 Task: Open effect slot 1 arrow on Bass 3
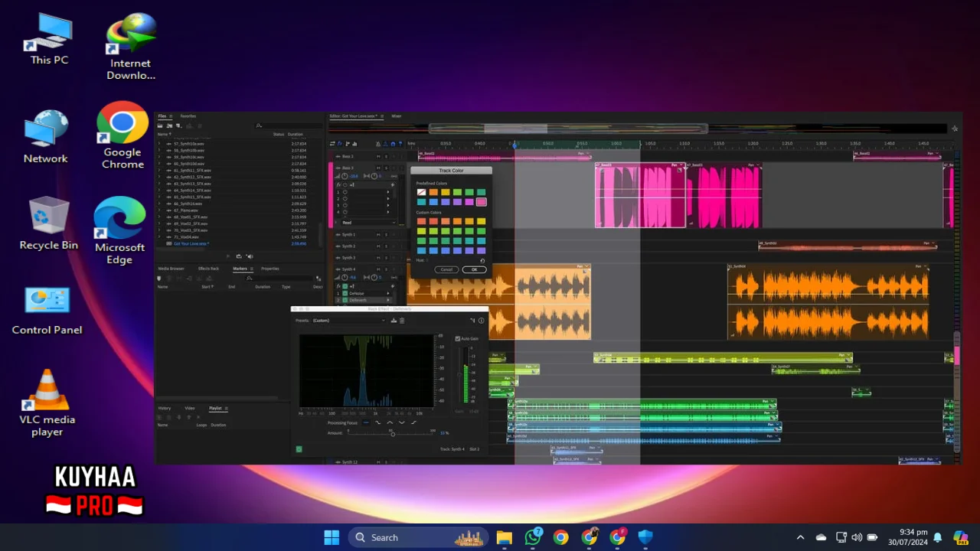[388, 192]
